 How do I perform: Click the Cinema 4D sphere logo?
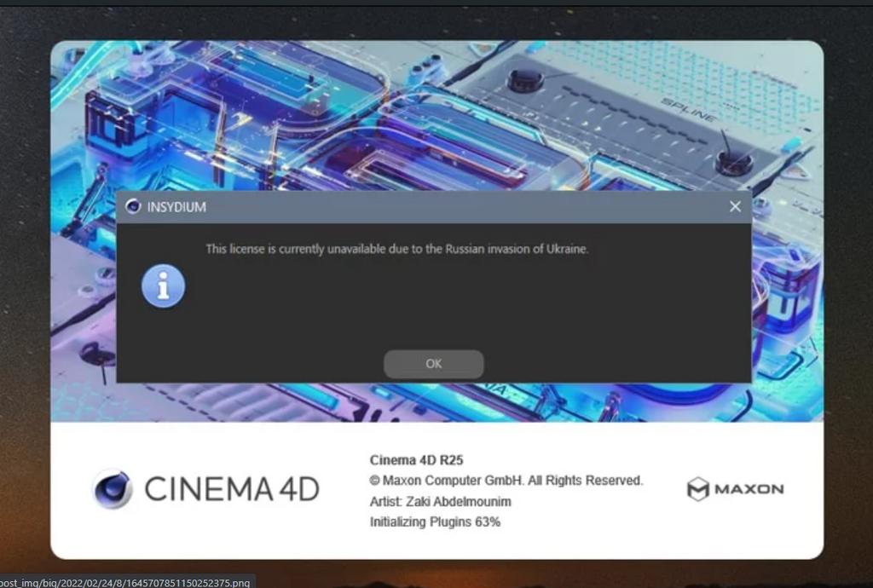tap(112, 488)
